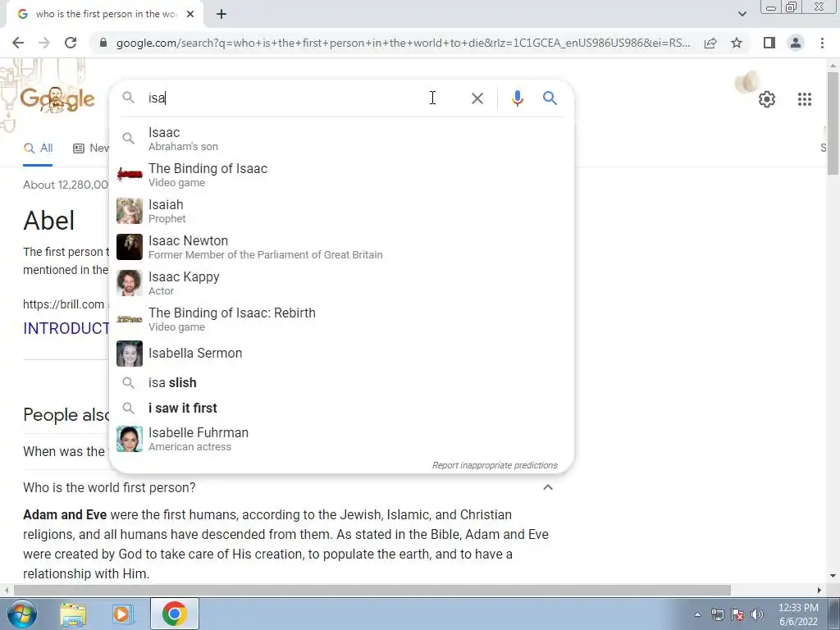The image size is (840, 630).
Task: Click the vertical scrollbar thumb
Action: click(x=833, y=122)
